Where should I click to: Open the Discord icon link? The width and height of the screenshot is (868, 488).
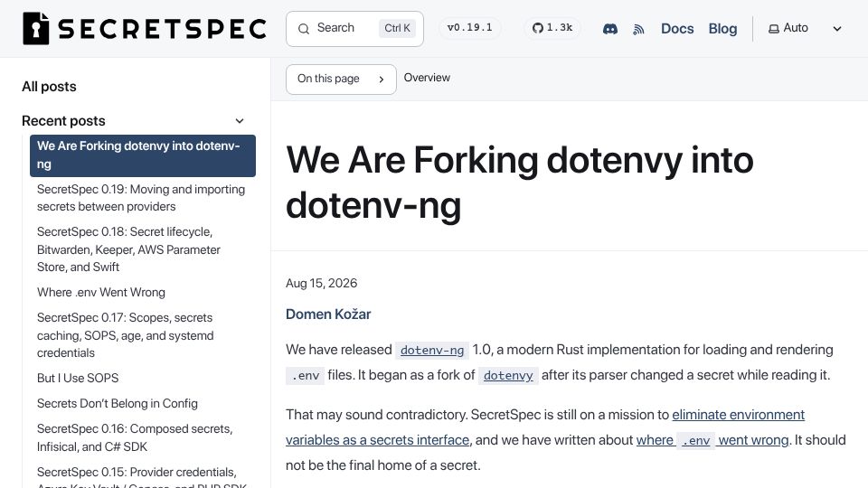(610, 29)
